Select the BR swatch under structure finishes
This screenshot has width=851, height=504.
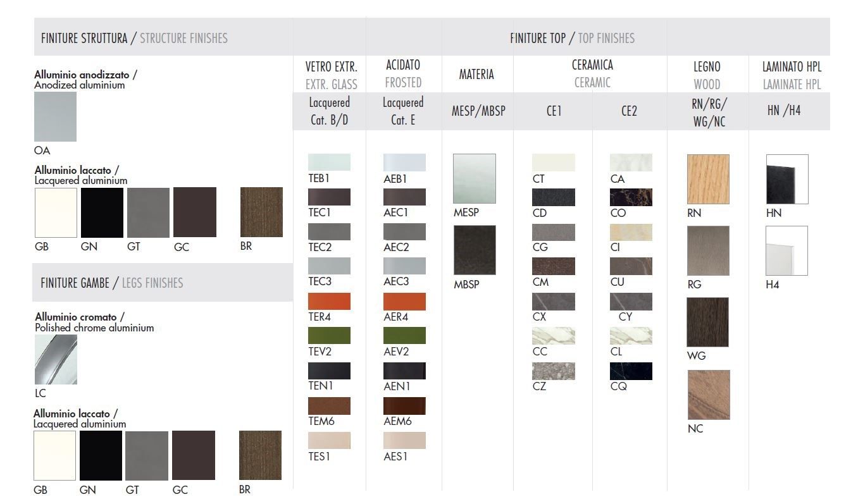point(261,212)
